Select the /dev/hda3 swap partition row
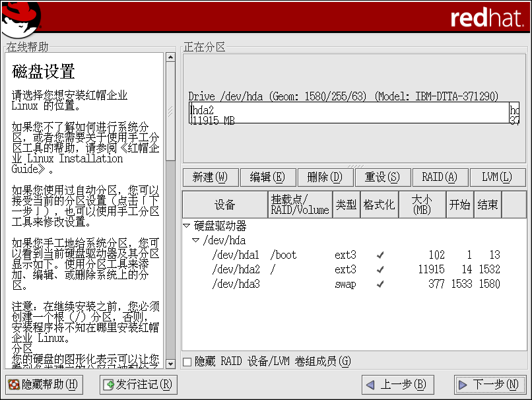The height and width of the screenshot is (400, 532). (354, 284)
